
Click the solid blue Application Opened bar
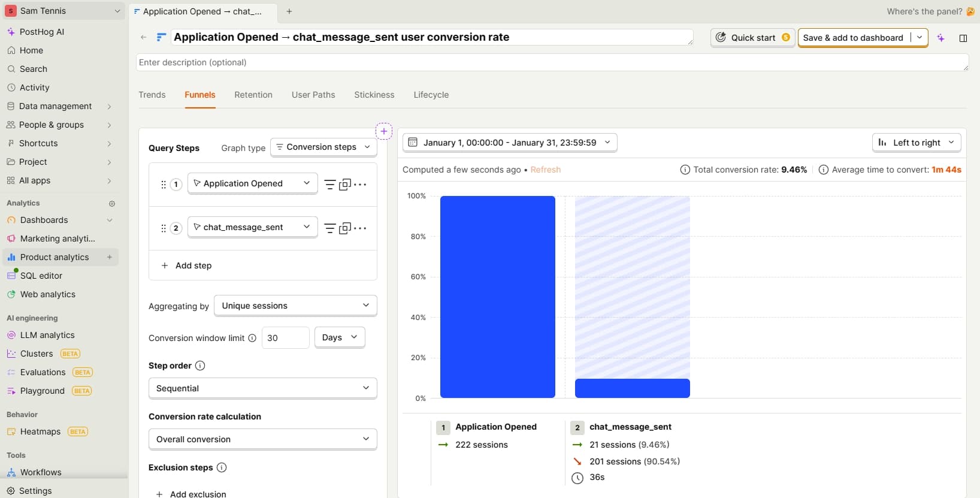pyautogui.click(x=497, y=297)
